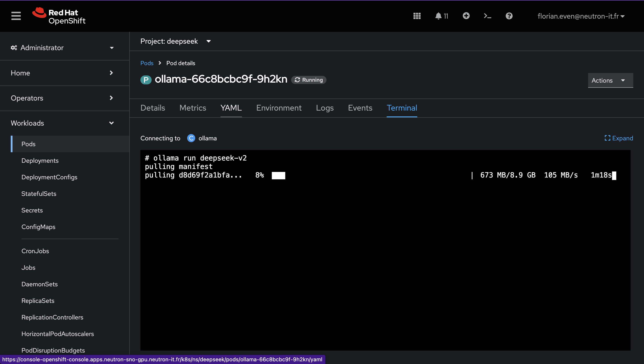
Task: Toggle the hamburger navigation menu
Action: [16, 16]
